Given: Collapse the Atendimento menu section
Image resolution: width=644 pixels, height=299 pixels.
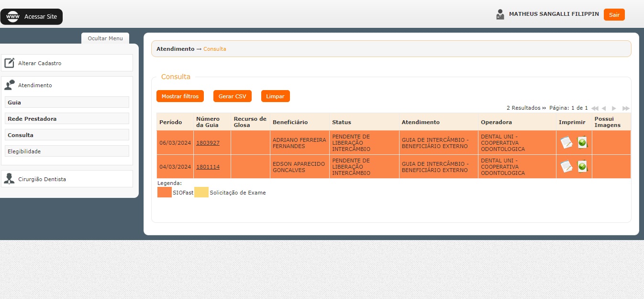Looking at the screenshot, I should 67,85.
